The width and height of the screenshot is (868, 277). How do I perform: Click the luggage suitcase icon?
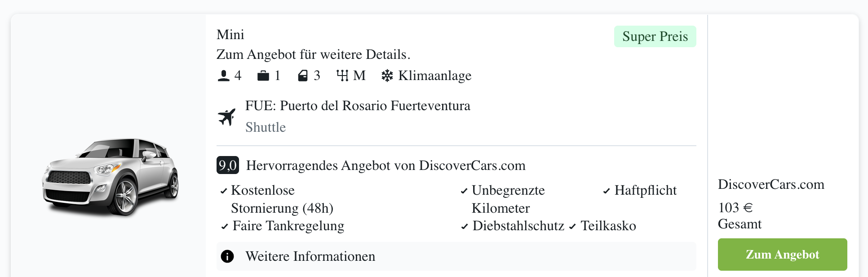tap(263, 76)
